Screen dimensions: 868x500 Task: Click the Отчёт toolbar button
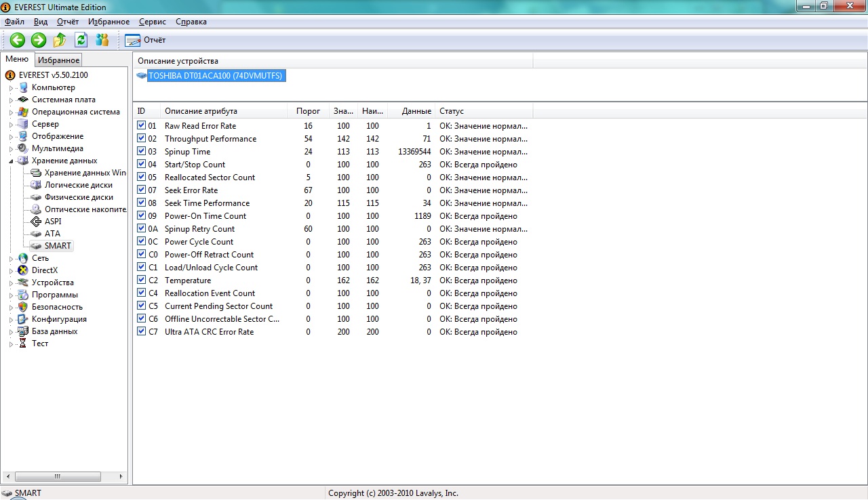146,40
